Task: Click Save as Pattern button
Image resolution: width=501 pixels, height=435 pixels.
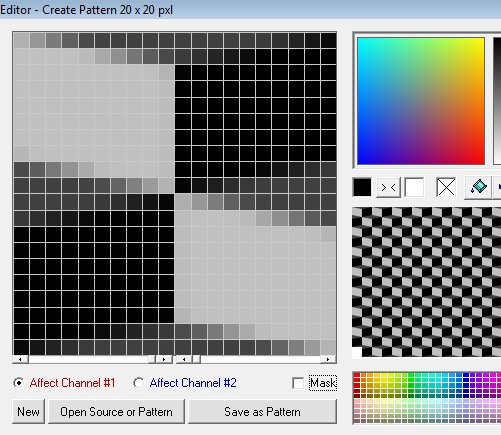Action: point(262,412)
